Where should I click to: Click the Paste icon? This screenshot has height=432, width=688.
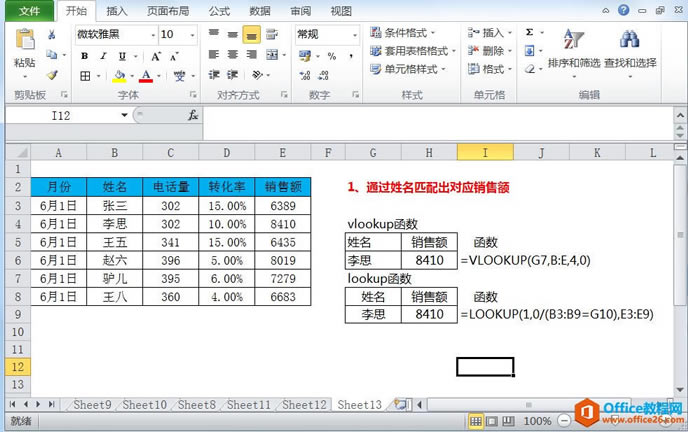coord(25,40)
